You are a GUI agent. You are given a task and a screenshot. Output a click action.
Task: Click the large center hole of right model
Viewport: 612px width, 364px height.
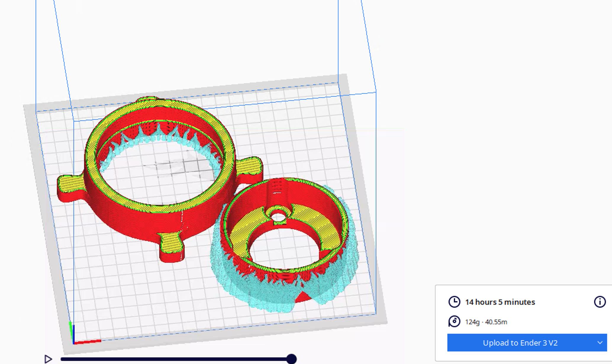pos(284,248)
